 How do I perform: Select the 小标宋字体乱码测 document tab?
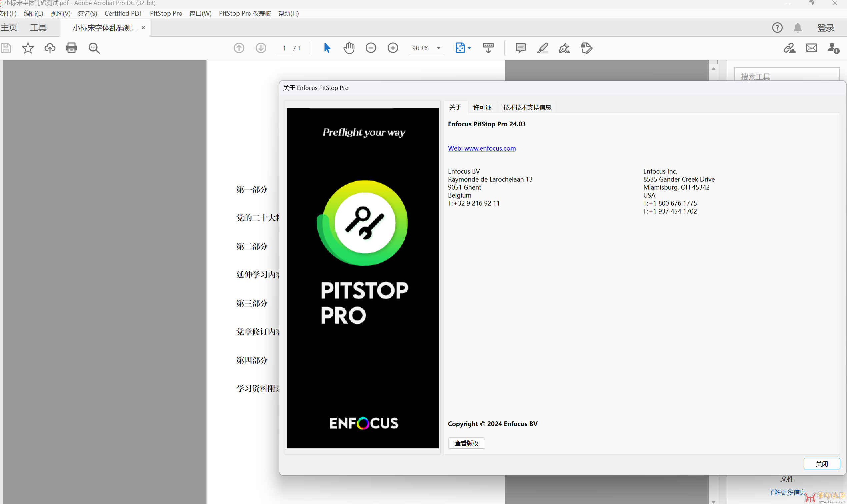[x=105, y=28]
